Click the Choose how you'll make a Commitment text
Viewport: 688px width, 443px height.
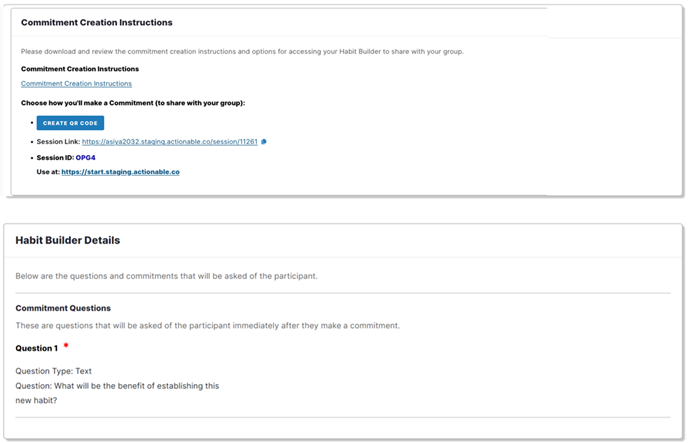[x=133, y=103]
